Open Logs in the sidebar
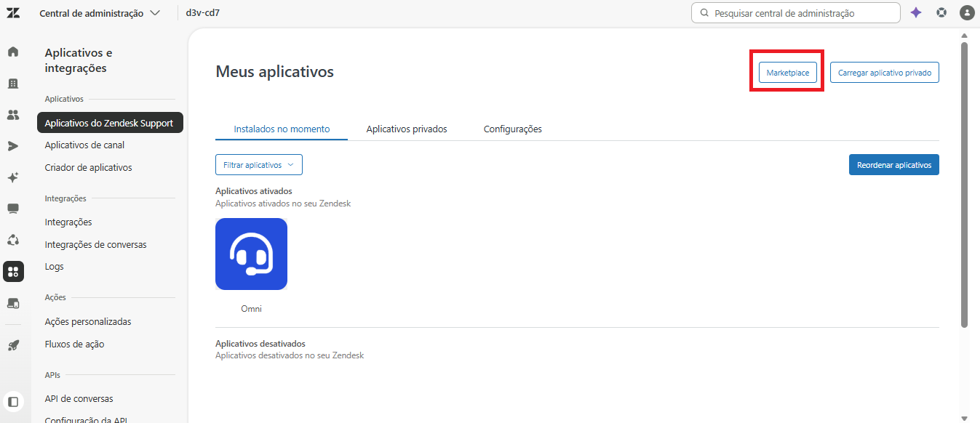The height and width of the screenshot is (423, 980). tap(54, 267)
